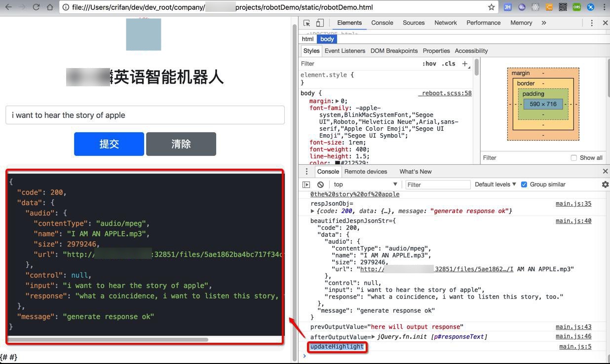Show more DevTools tabs chevron
The height and width of the screenshot is (364, 610).
coord(544,23)
